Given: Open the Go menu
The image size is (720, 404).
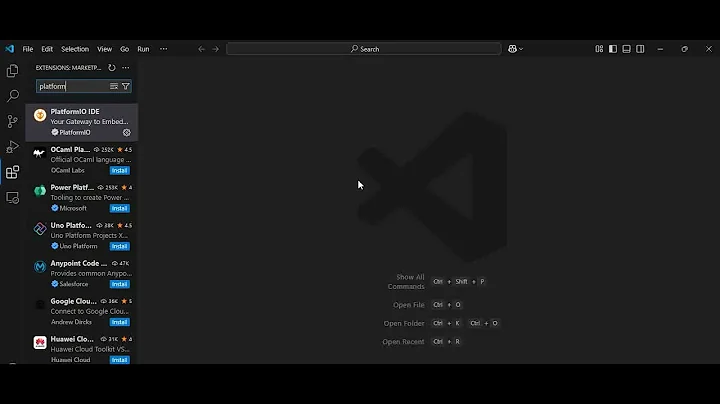Looking at the screenshot, I should click(124, 49).
